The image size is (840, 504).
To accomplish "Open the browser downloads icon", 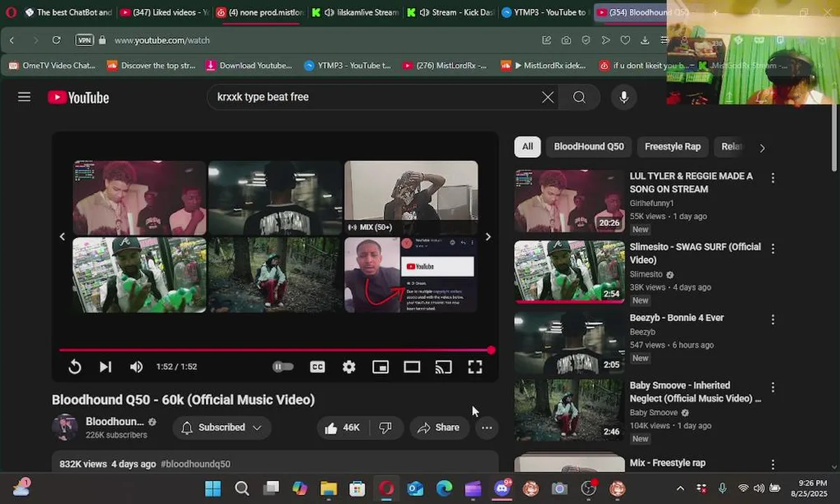I will pos(645,40).
